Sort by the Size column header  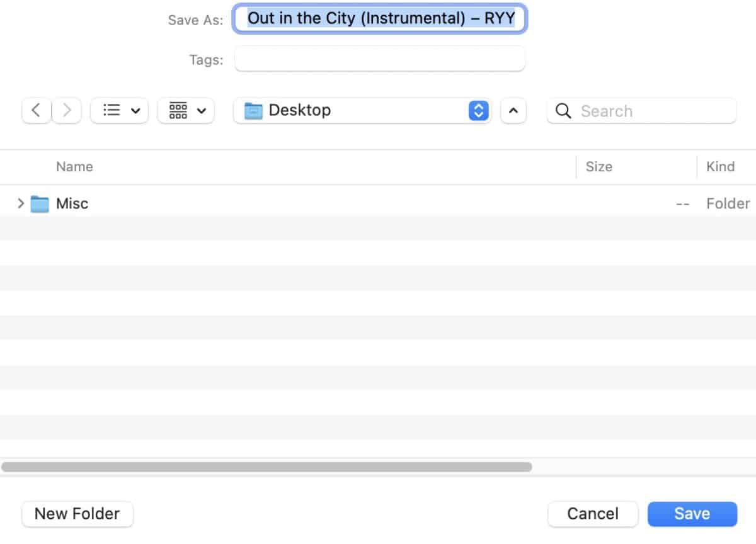(598, 167)
